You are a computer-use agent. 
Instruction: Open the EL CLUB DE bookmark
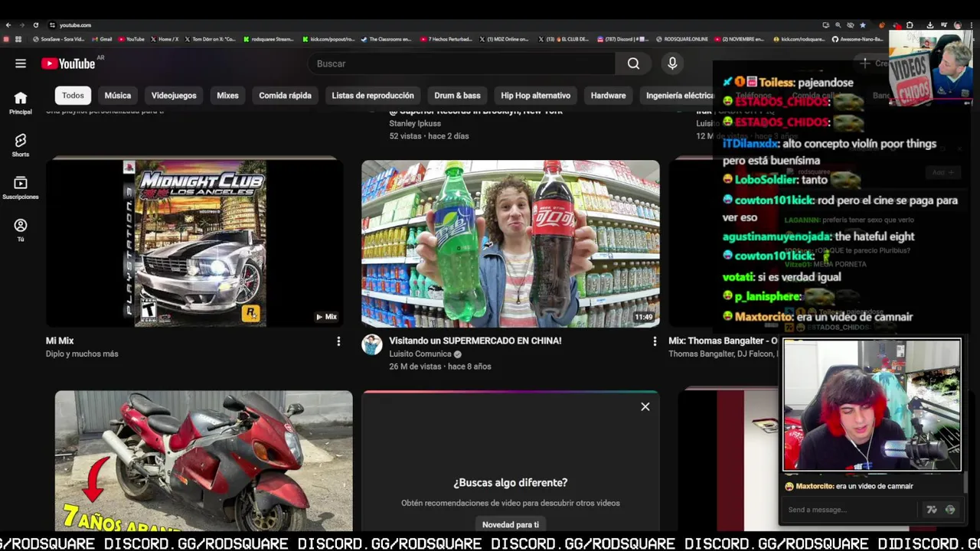pyautogui.click(x=563, y=39)
